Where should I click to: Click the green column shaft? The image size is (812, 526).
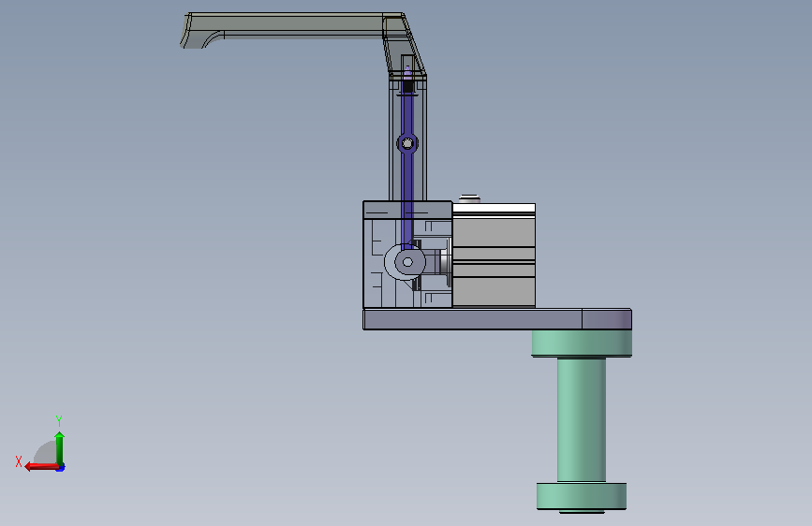[582, 420]
